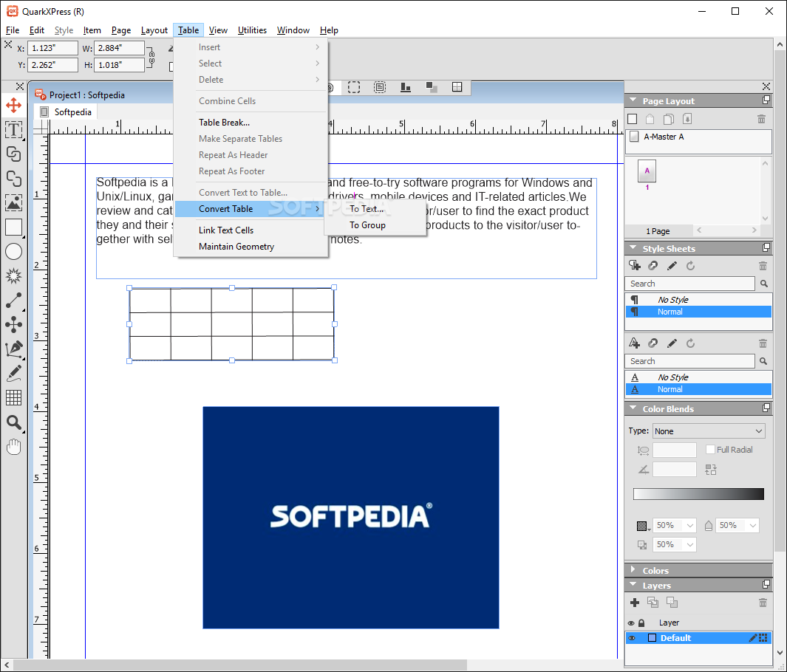The width and height of the screenshot is (787, 672).
Task: Click the H height input field
Action: tap(120, 65)
